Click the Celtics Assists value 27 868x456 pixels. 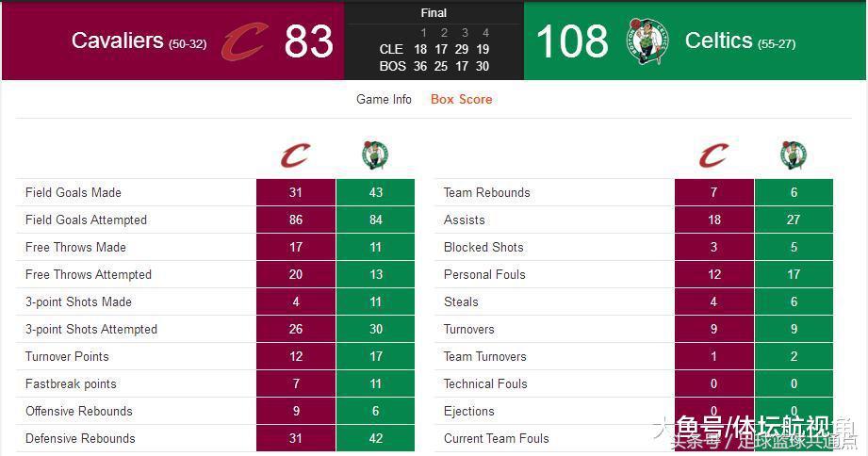pyautogui.click(x=794, y=220)
